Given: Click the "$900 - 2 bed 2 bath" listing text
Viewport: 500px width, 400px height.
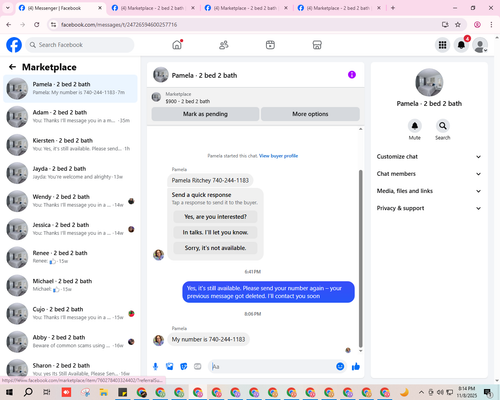Looking at the screenshot, I should pos(188,101).
